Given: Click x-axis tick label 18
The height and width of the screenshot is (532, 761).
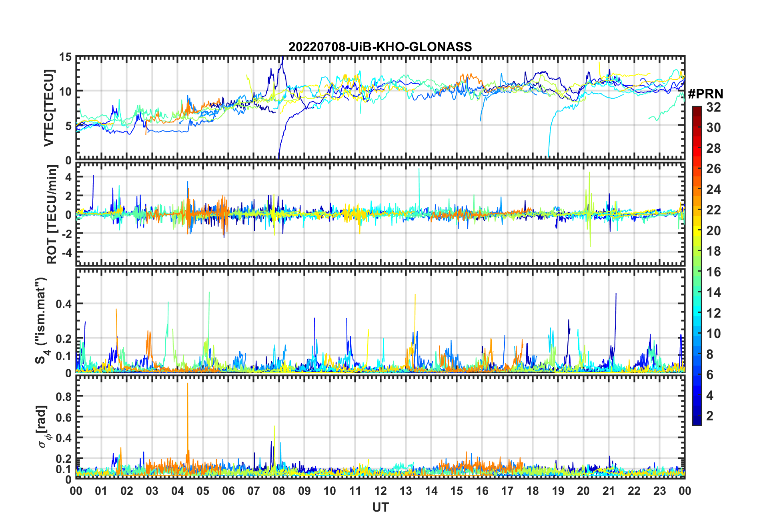Looking at the screenshot, I should [533, 491].
